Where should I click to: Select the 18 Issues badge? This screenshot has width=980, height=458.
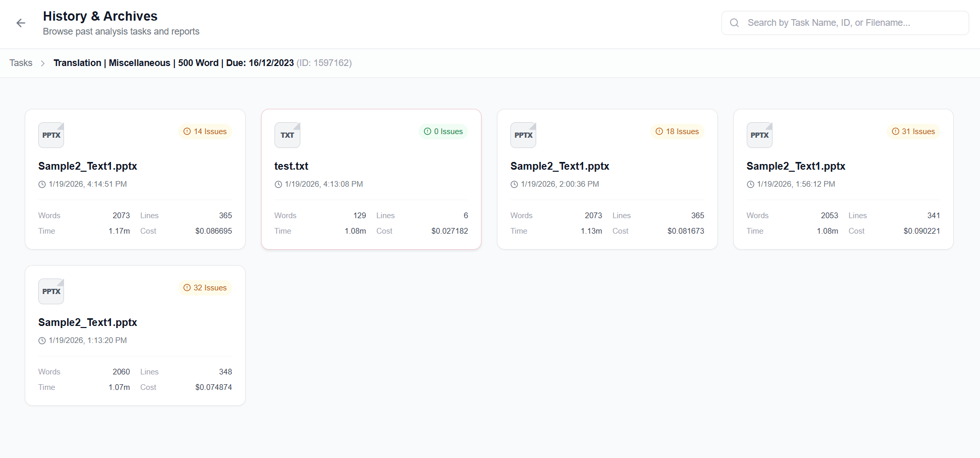pyautogui.click(x=677, y=132)
